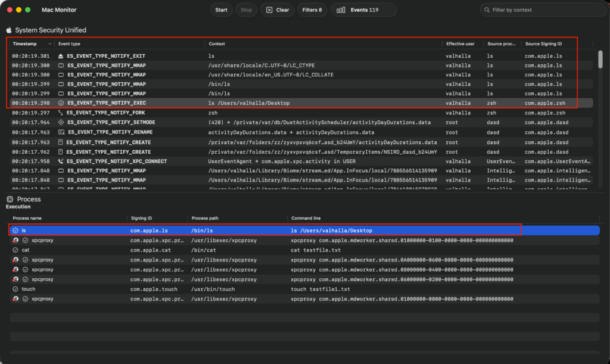
Task: Click the fork branch icon beside NOTIFY_FORK
Action: point(60,113)
